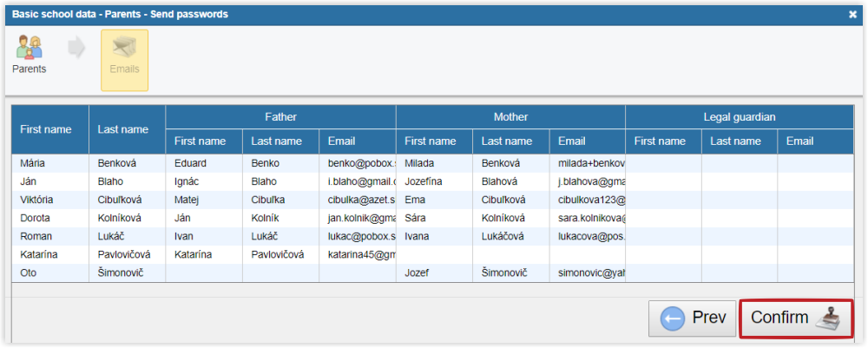Image resolution: width=868 pixels, height=348 pixels.
Task: Click the stamp icon on Confirm
Action: [x=828, y=318]
